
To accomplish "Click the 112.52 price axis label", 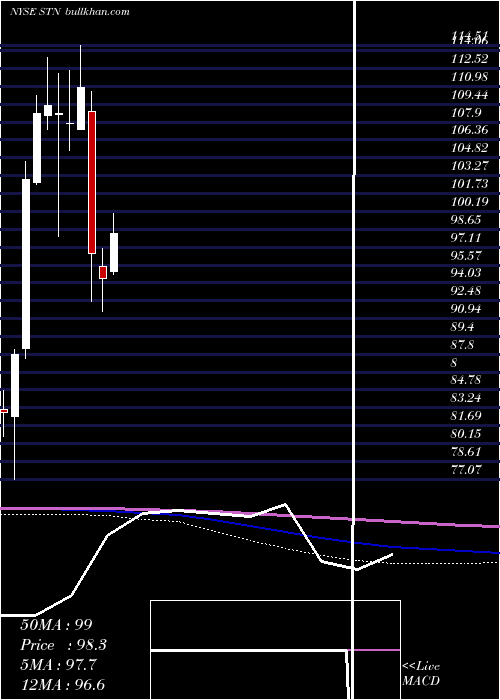I will coord(469,58).
